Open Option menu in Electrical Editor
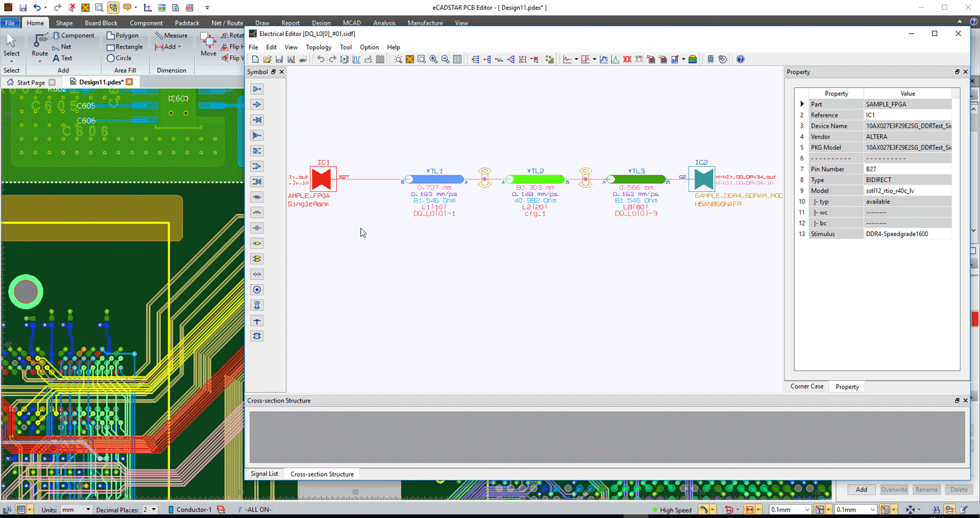 point(369,47)
